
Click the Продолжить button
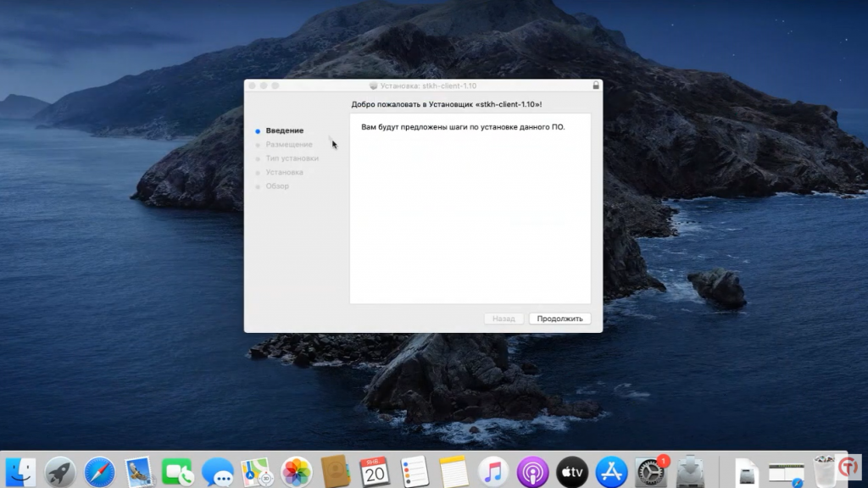click(559, 319)
